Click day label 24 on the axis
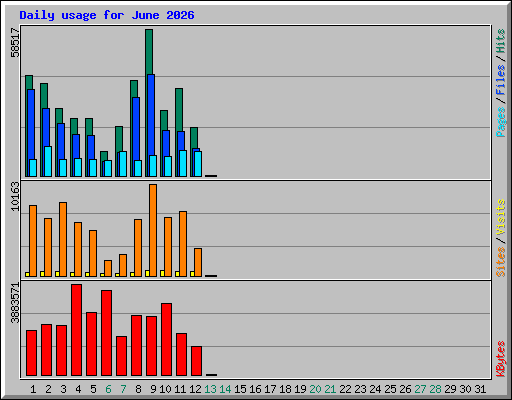Image resolution: width=512 pixels, height=400 pixels. (375, 389)
